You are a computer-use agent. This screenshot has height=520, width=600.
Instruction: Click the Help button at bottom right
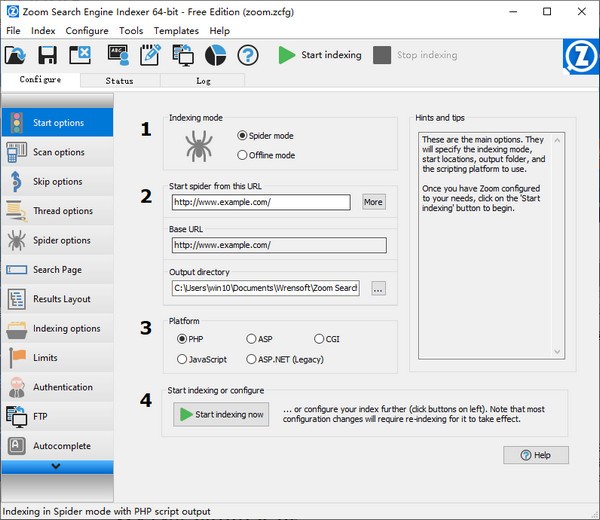(x=536, y=455)
